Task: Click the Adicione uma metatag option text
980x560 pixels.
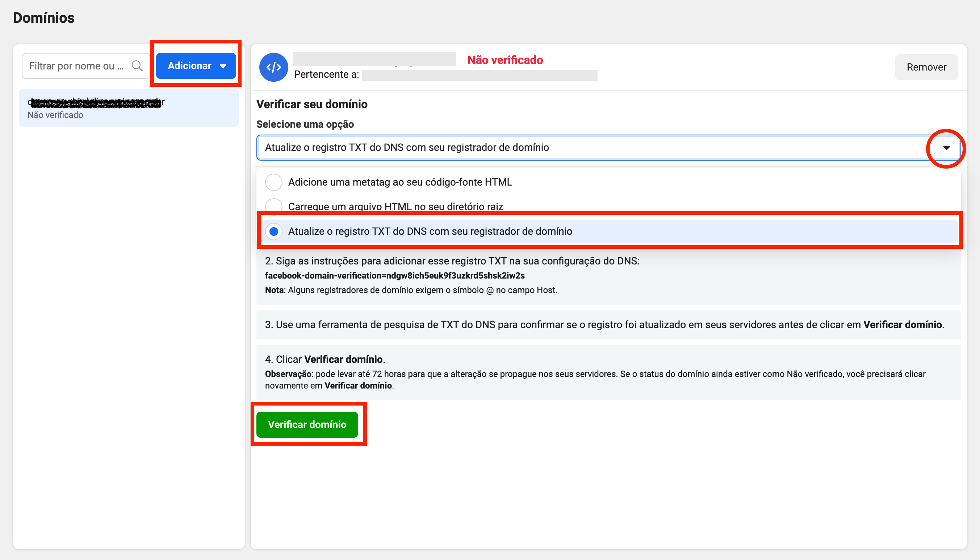Action: [400, 182]
